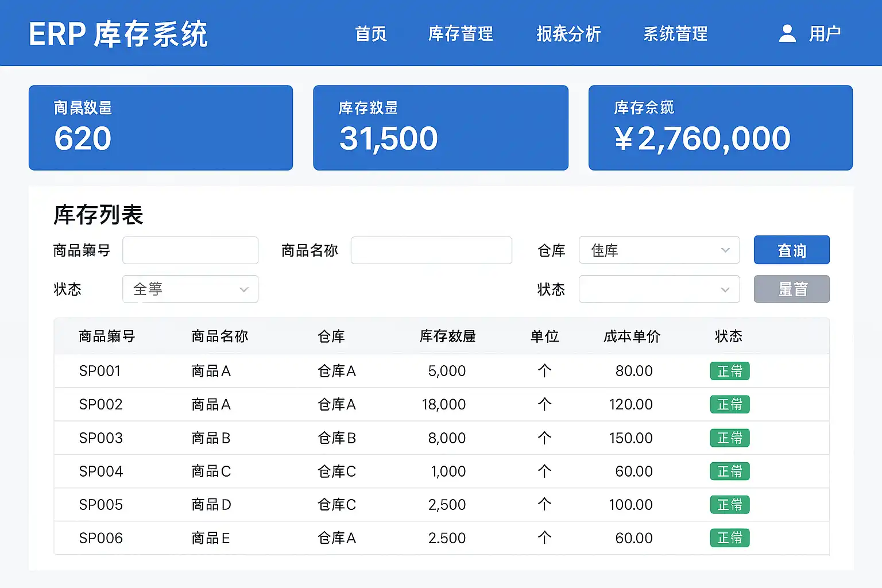This screenshot has height=588, width=882.
Task: Click the 查询 search button
Action: click(791, 250)
